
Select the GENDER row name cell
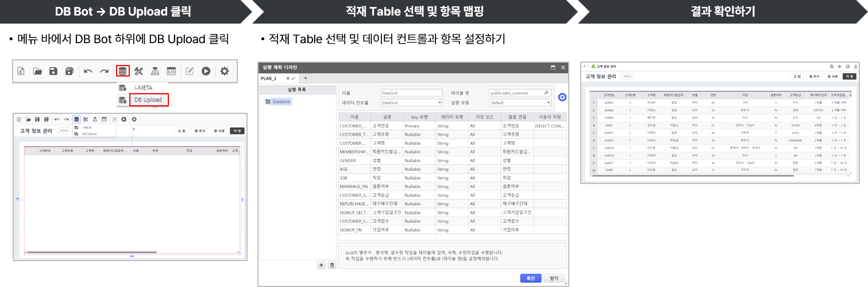[354, 160]
